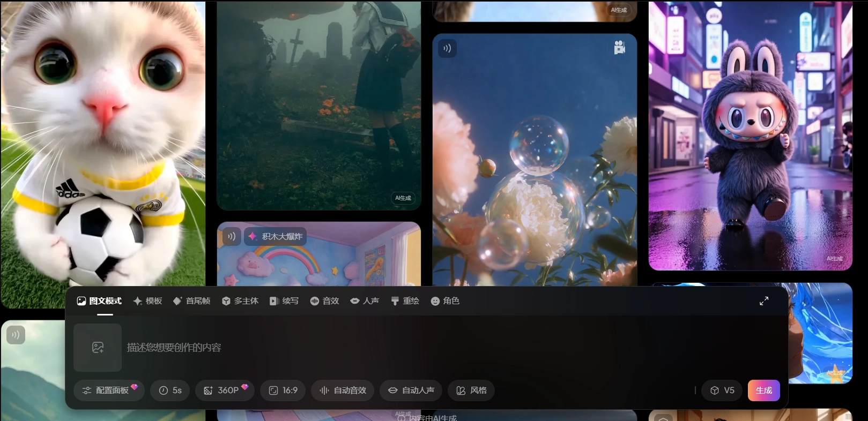868x421 pixels.
Task: Open the 角色 character tab
Action: [445, 301]
